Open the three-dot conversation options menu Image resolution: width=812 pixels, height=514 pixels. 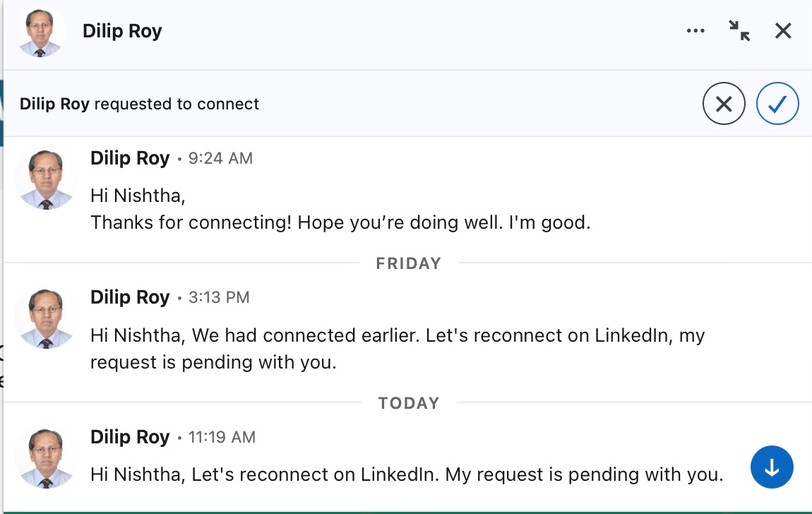[695, 31]
